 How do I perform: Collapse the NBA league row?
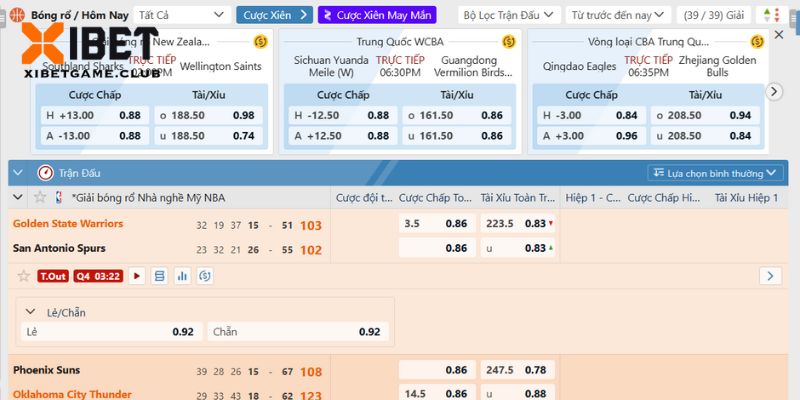tap(18, 197)
